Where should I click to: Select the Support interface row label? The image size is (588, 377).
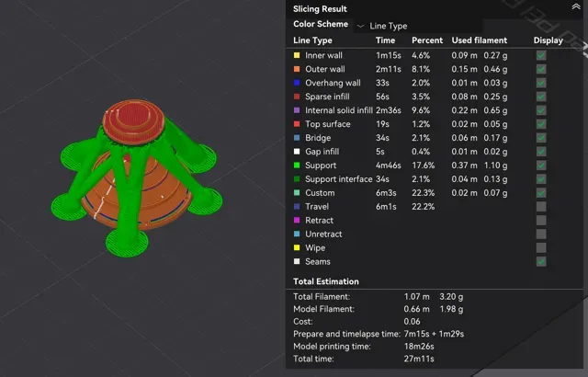tap(339, 179)
